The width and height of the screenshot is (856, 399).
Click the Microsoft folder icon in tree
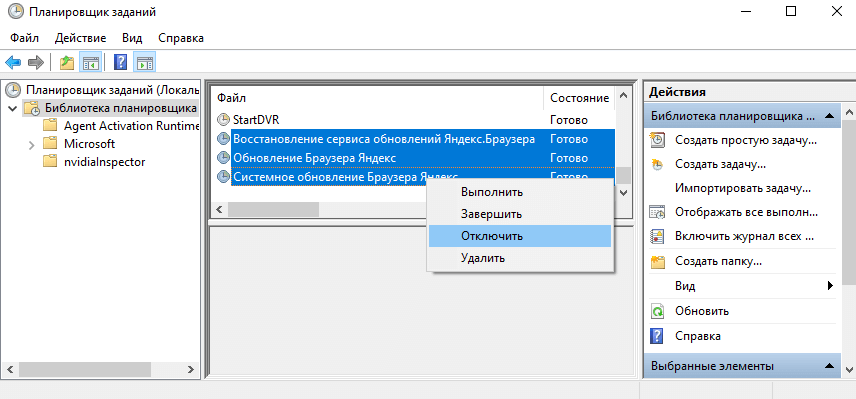[x=50, y=144]
